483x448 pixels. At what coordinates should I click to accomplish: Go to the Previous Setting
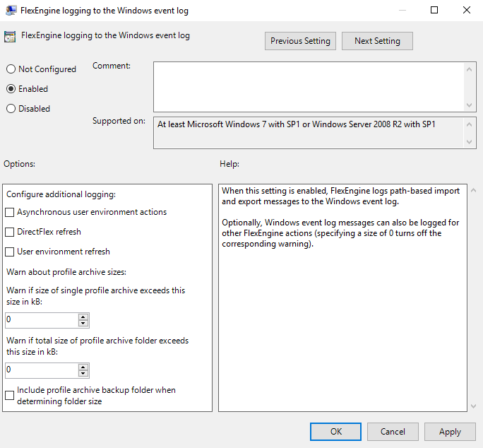point(300,41)
